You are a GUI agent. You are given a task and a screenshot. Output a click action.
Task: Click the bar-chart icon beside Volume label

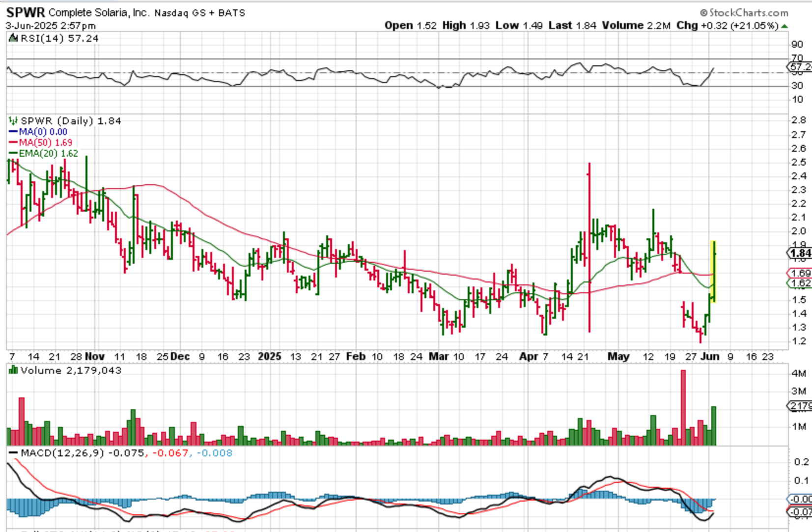(14, 370)
